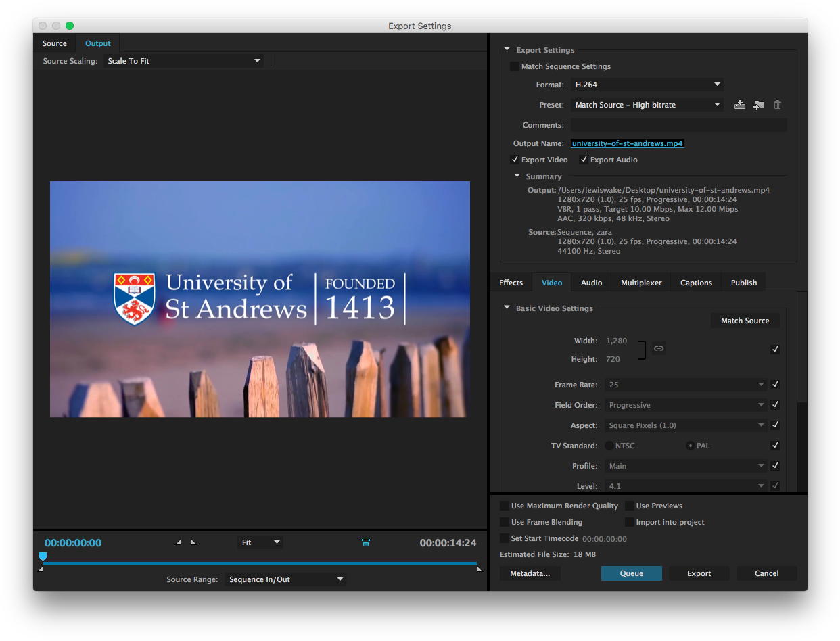Enable Match Sequence Settings checkbox
This screenshot has width=840, height=641.
(x=515, y=66)
